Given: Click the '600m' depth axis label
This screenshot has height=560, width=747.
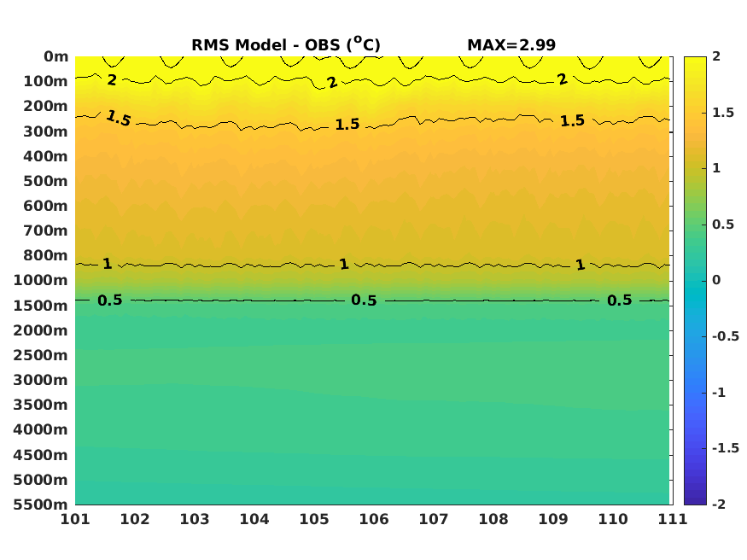Looking at the screenshot, I should (x=46, y=206).
